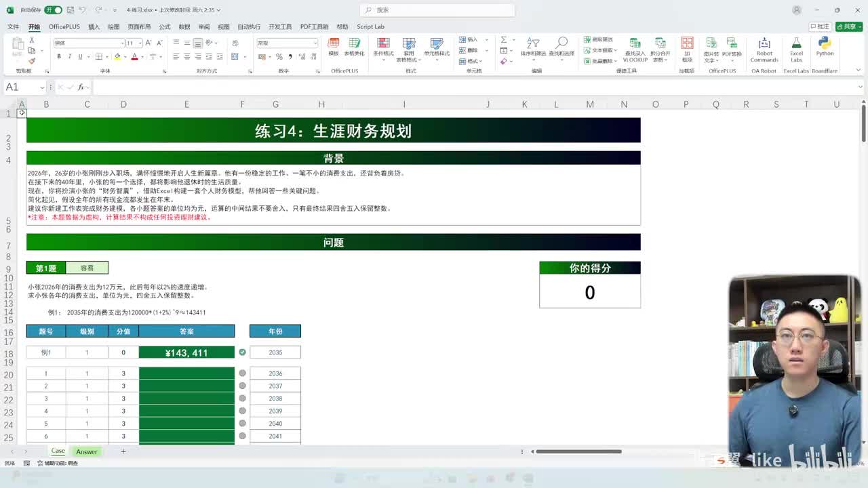
Task: Switch to the OfficePLUS ribbon tab
Action: [x=64, y=26]
